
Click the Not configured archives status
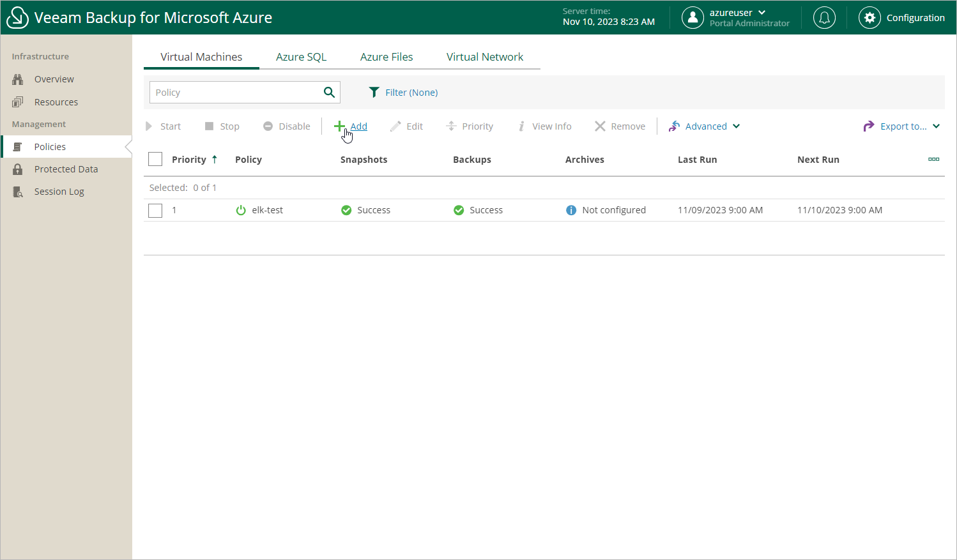614,210
